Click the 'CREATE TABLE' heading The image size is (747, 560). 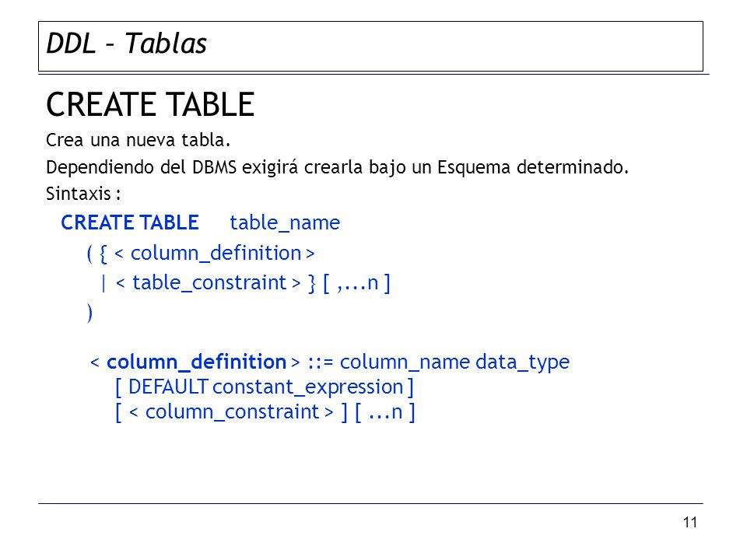click(150, 104)
